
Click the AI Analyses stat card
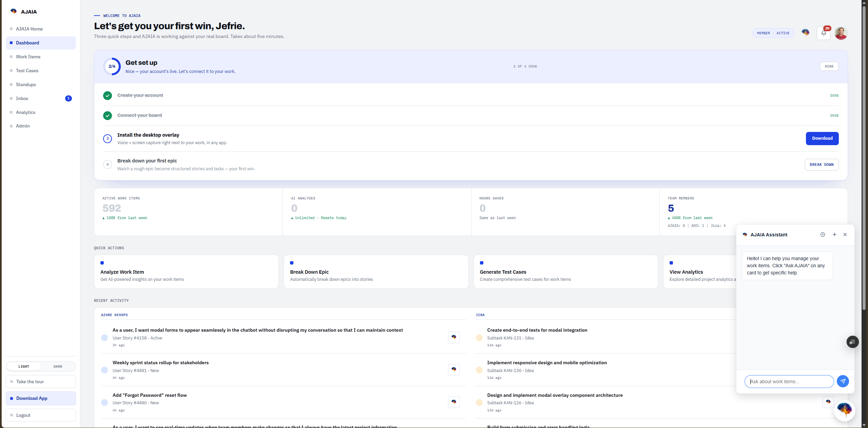point(377,212)
